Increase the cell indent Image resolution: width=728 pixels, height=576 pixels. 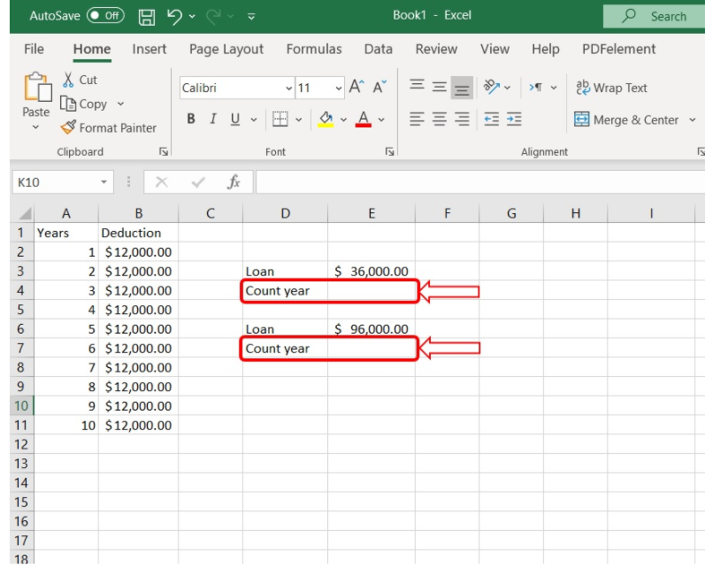(514, 119)
